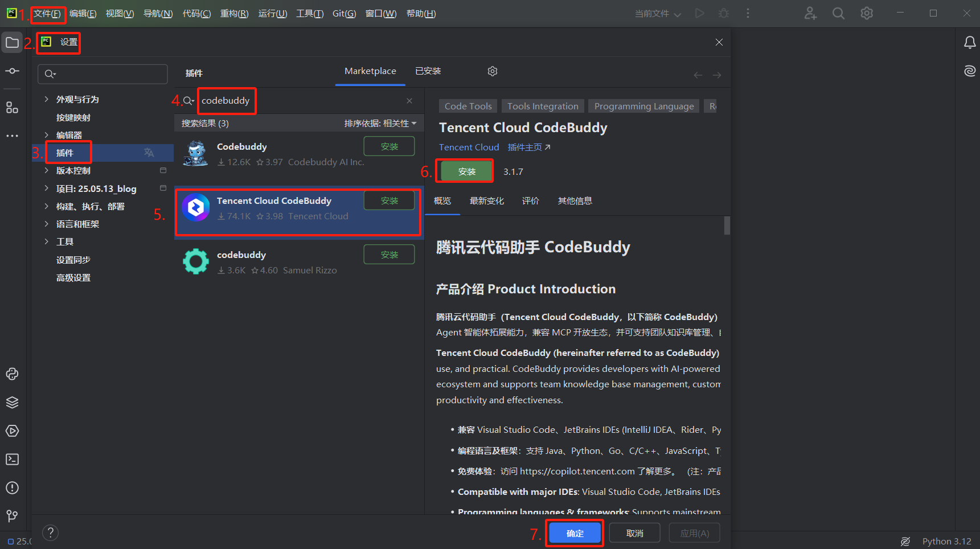Focus the settings search field

[102, 74]
